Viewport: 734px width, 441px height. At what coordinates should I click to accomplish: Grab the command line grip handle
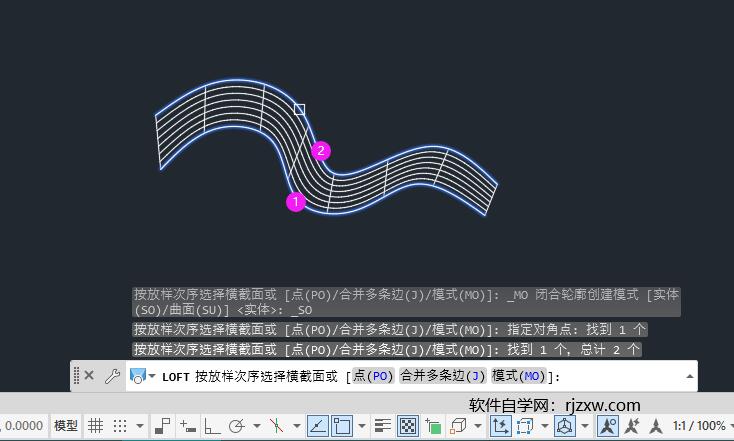(76, 375)
